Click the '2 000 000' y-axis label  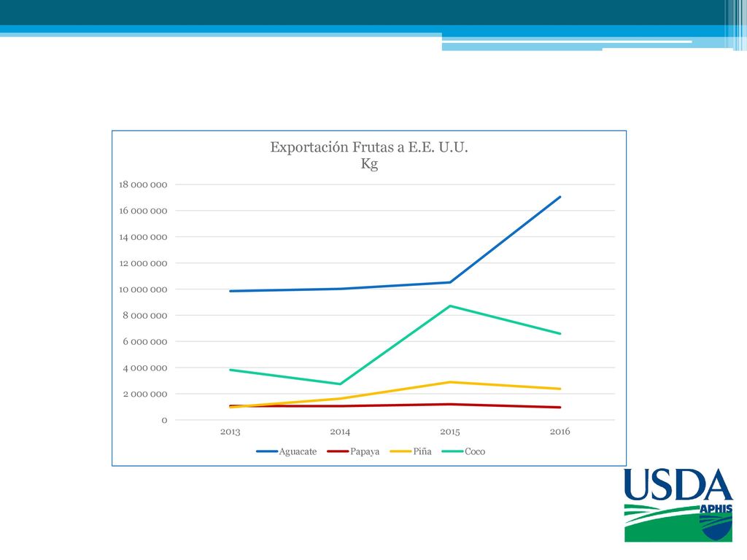pyautogui.click(x=145, y=394)
